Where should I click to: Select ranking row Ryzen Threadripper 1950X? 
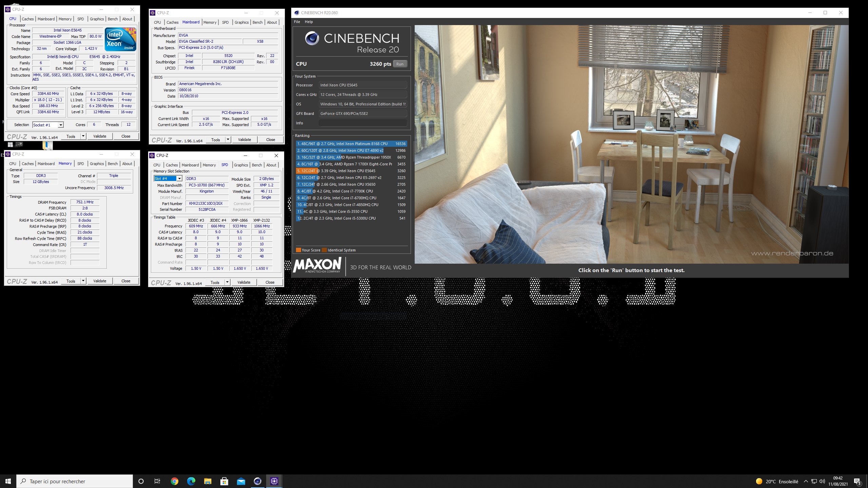351,157
